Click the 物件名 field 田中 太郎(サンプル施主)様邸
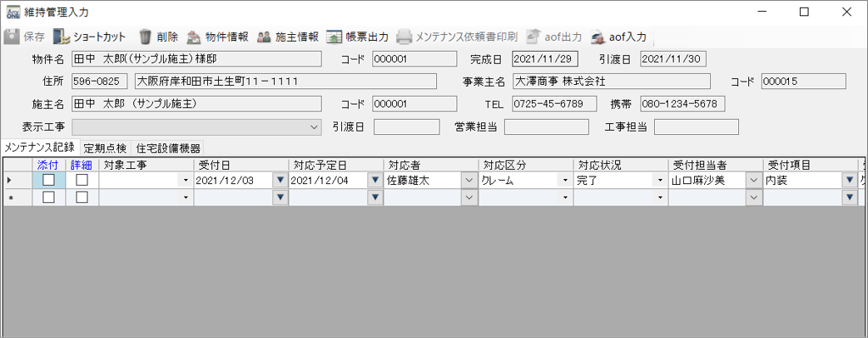Screen dimensions: 868x338 coord(196,59)
